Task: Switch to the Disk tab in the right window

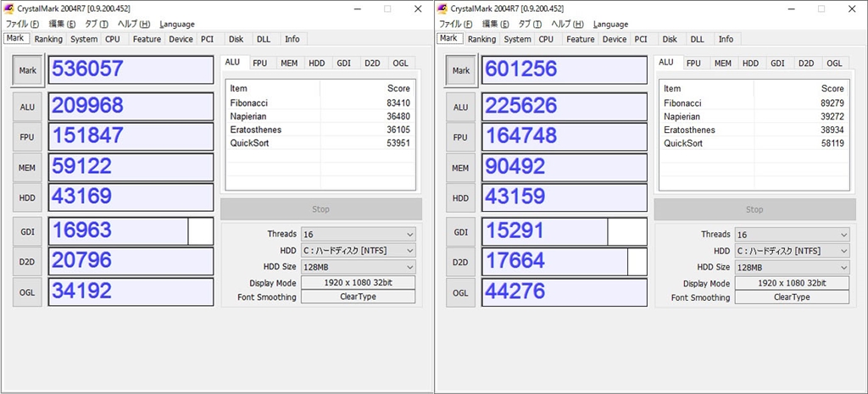Action: (670, 39)
